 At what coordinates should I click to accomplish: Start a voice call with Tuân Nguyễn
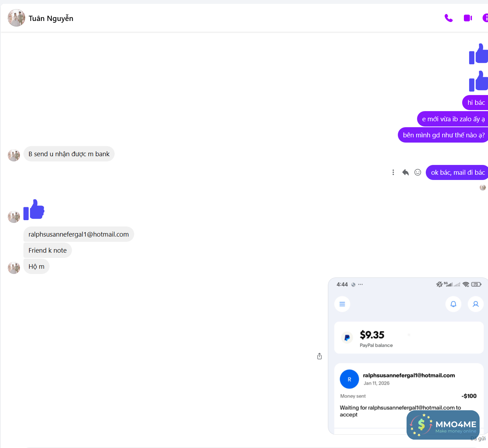pos(448,18)
